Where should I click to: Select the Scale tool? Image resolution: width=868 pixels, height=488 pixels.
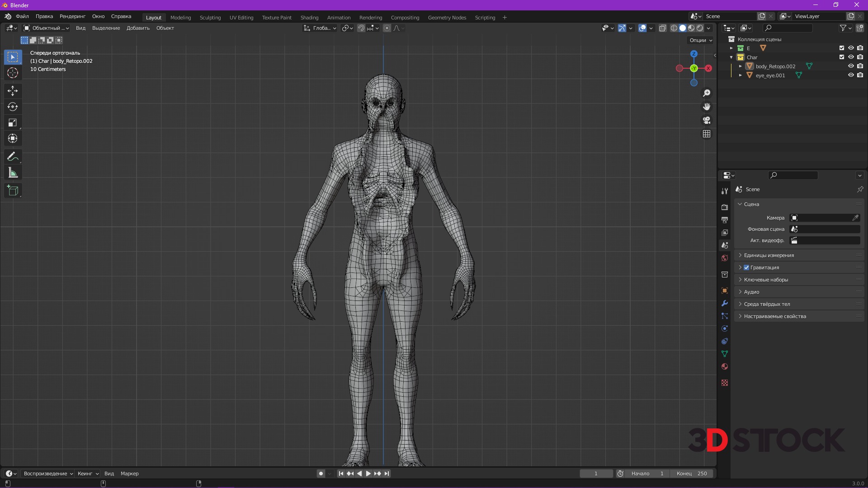(x=13, y=122)
